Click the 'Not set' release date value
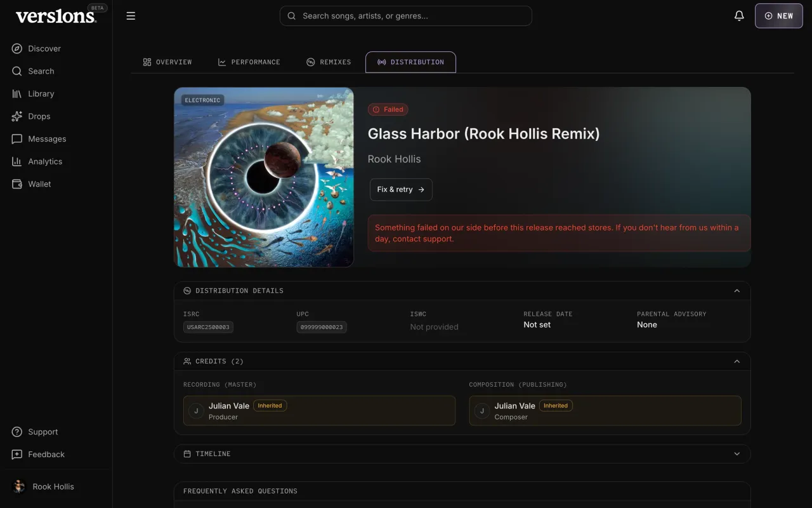The image size is (812, 508). coord(537,324)
